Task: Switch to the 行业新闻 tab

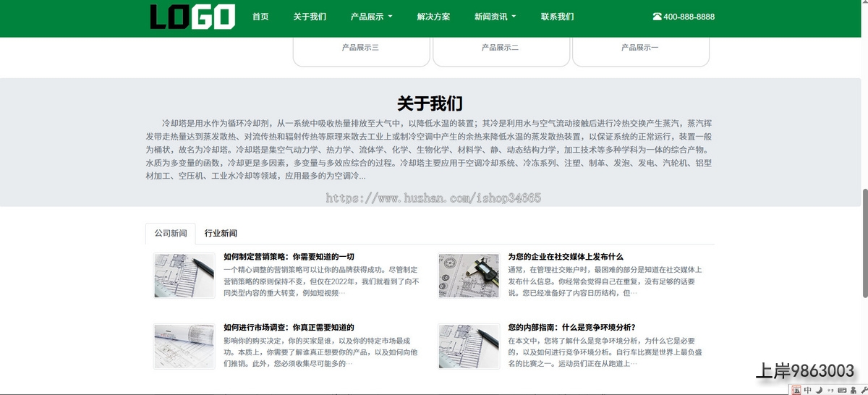Action: point(221,234)
